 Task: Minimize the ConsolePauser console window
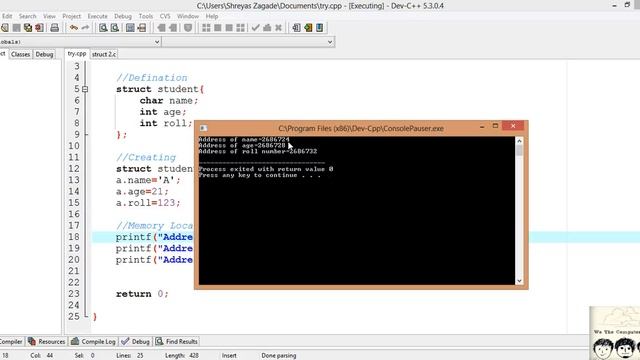pyautogui.click(x=482, y=126)
